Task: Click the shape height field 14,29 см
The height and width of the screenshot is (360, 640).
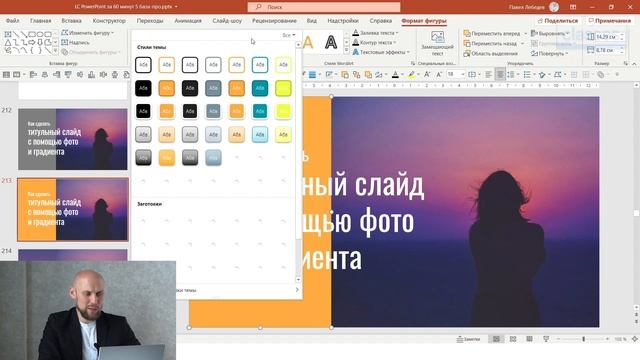Action: tap(607, 37)
